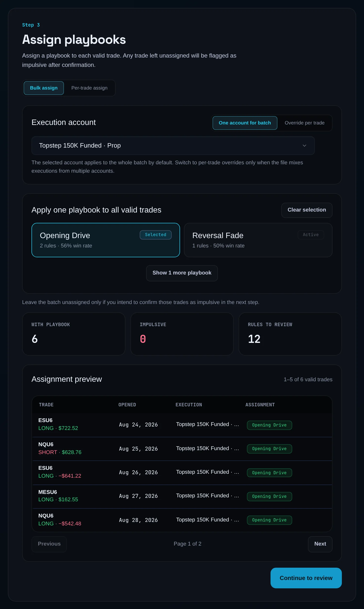364x609 pixels.
Task: Clear the playbook selection
Action: point(307,210)
